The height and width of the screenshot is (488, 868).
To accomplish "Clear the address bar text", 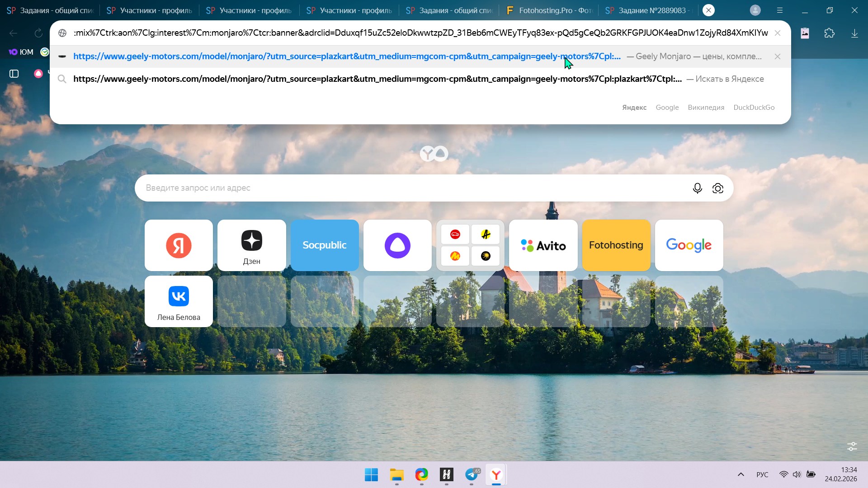I will 777,33.
